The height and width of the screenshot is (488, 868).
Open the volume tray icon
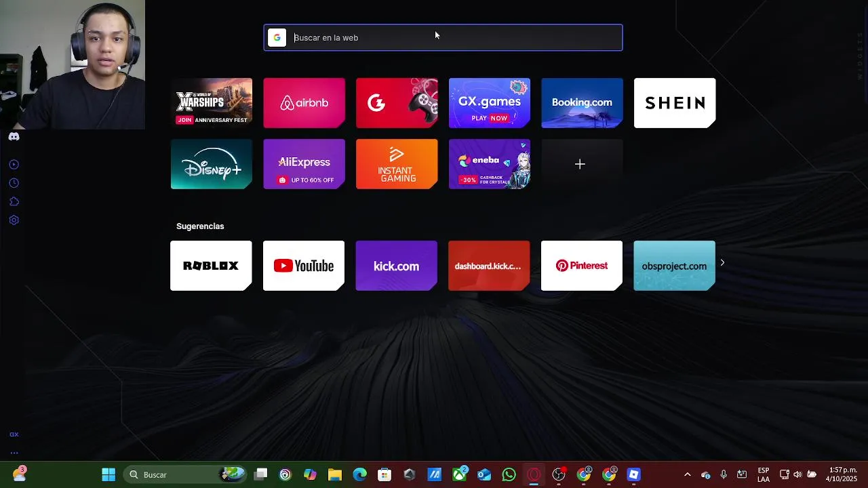(797, 474)
